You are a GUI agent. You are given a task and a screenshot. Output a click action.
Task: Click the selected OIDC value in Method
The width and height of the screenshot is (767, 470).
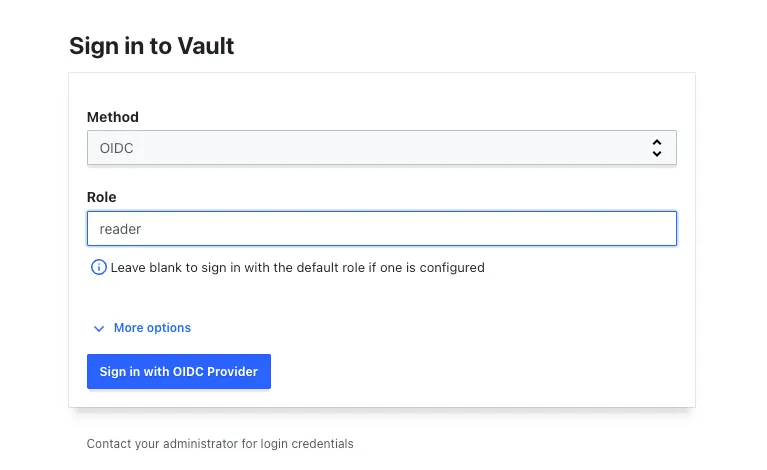click(117, 148)
